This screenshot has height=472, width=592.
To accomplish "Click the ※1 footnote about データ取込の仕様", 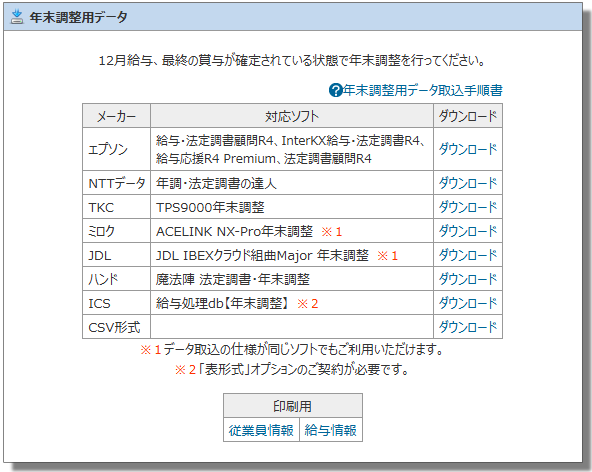I will 292,350.
